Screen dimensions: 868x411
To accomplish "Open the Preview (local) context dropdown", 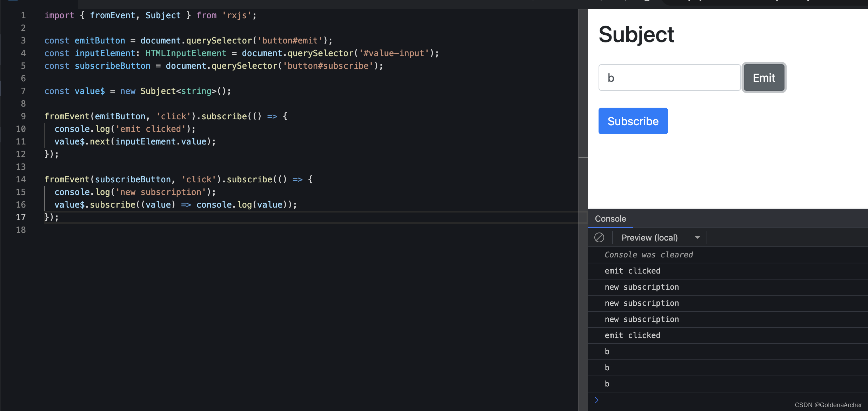I will (x=660, y=237).
